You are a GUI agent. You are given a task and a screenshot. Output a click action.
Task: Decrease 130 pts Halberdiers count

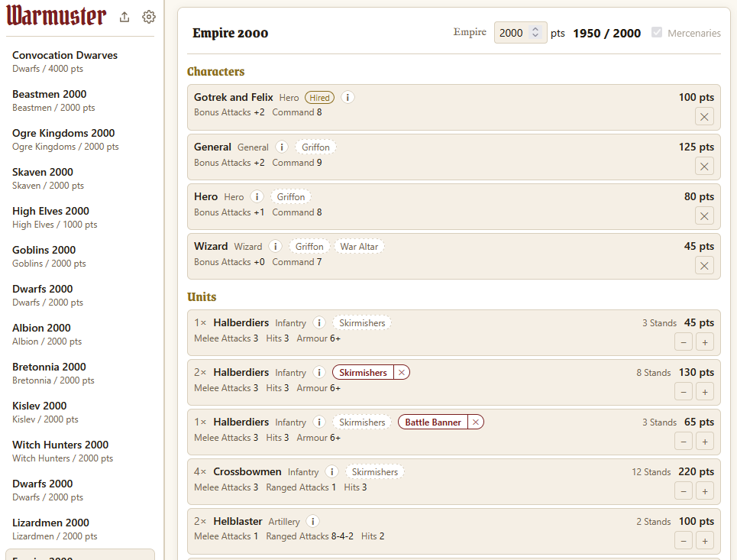click(684, 392)
